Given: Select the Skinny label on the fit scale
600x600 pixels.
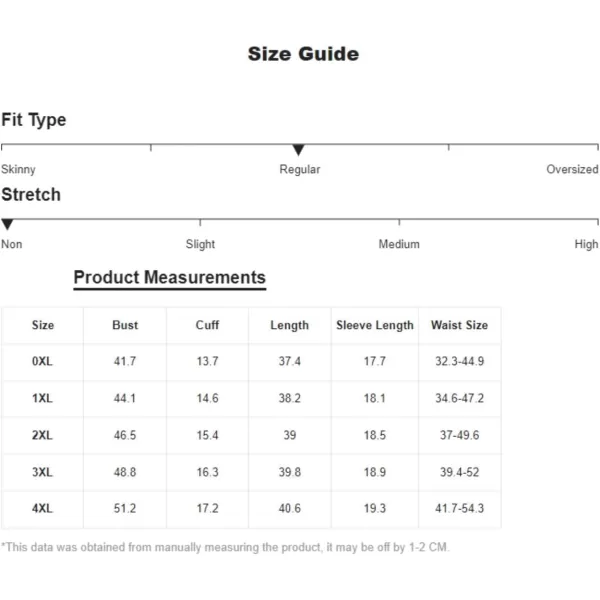Looking at the screenshot, I should pos(18,169).
